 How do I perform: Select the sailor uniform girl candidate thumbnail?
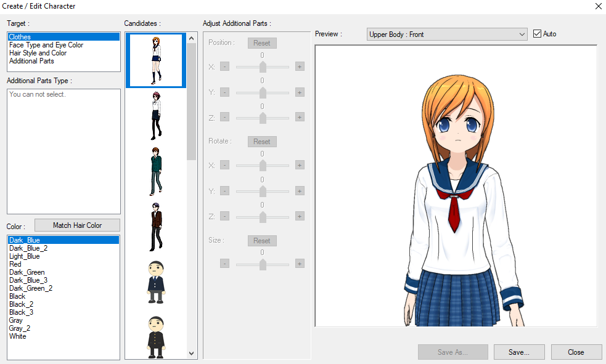click(x=156, y=60)
